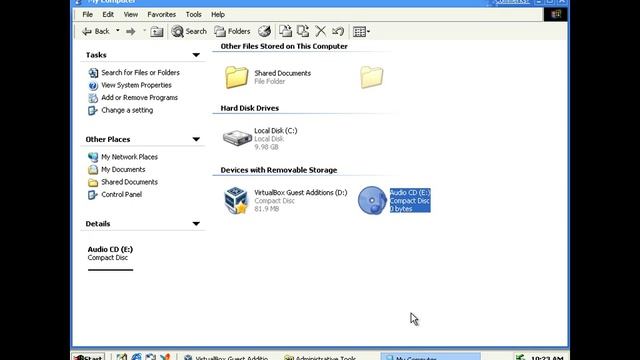640x360 pixels.
Task: Click the Hard Disk Drives heading
Action: click(x=250, y=108)
